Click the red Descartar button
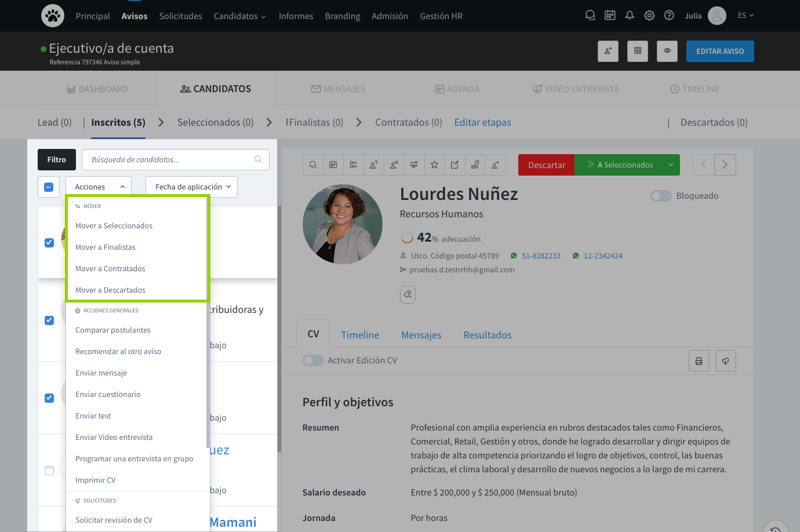Image resolution: width=800 pixels, height=532 pixels. tap(546, 165)
